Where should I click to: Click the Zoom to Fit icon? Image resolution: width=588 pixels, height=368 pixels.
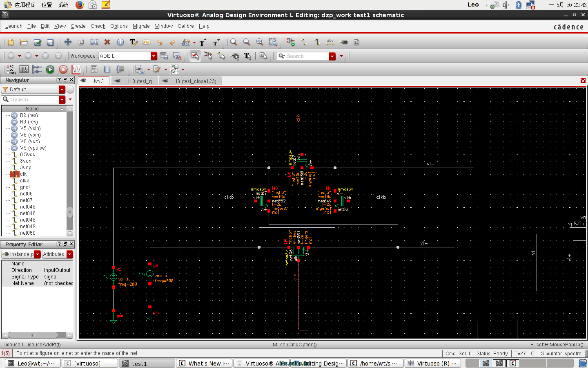tap(260, 42)
